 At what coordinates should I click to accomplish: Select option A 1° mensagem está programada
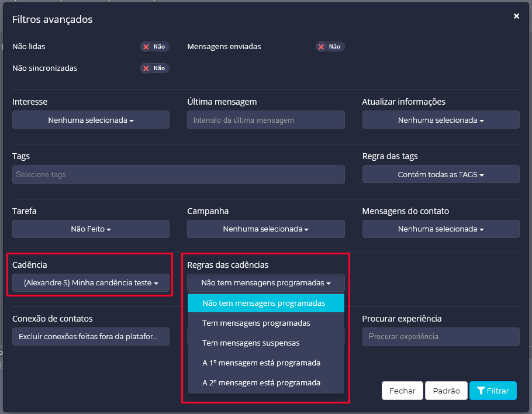click(x=265, y=363)
